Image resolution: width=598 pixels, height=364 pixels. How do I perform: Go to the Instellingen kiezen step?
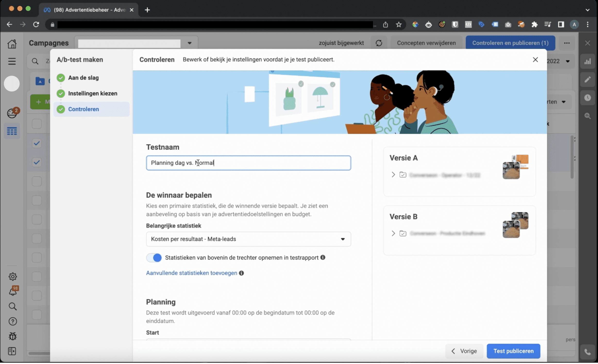tap(93, 93)
